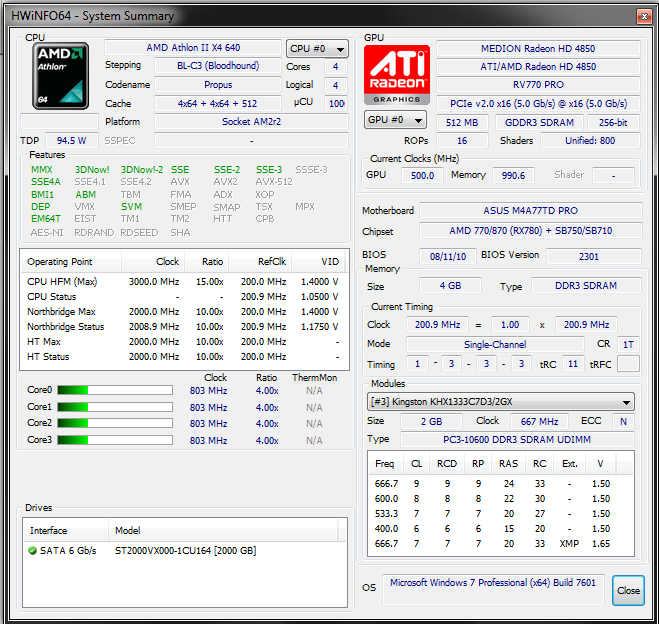This screenshot has height=624, width=659.
Task: Click the GPU clock 500.0 field
Action: (422, 175)
